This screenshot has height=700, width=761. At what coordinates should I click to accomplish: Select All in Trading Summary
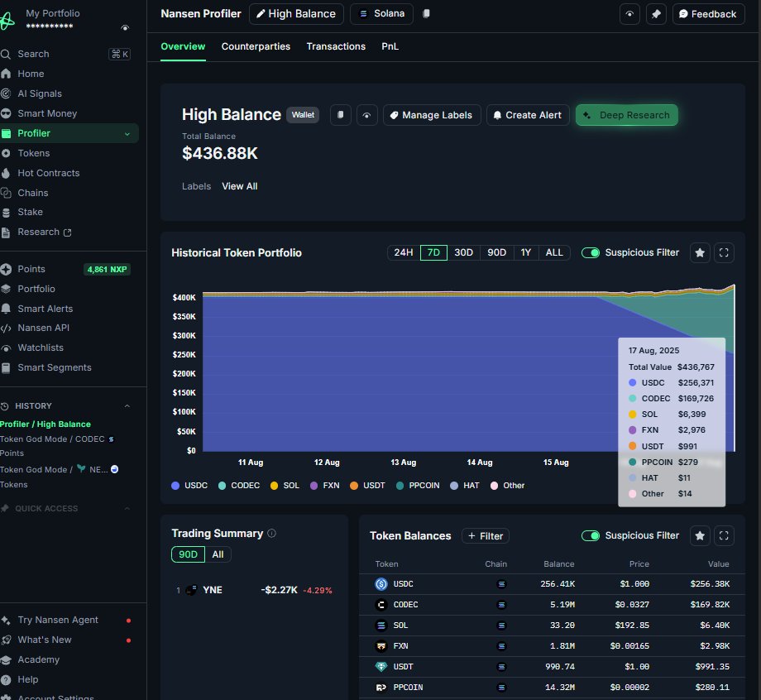click(x=218, y=554)
